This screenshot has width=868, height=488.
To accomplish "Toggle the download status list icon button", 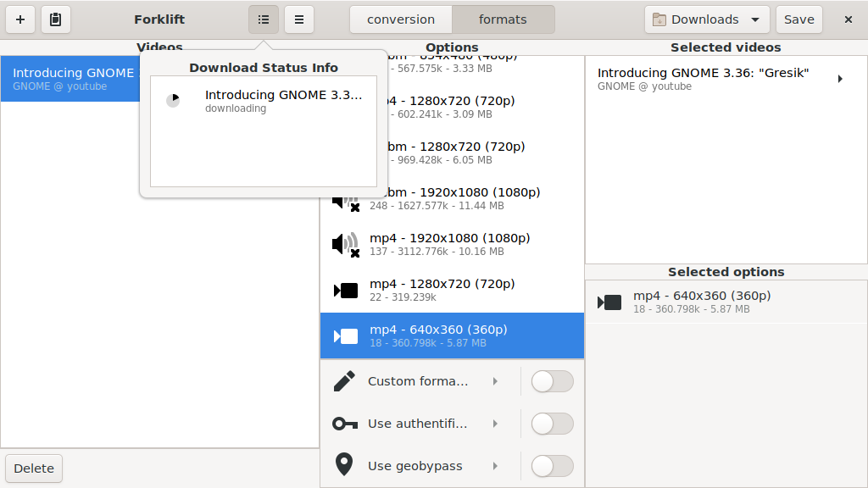I will [264, 19].
